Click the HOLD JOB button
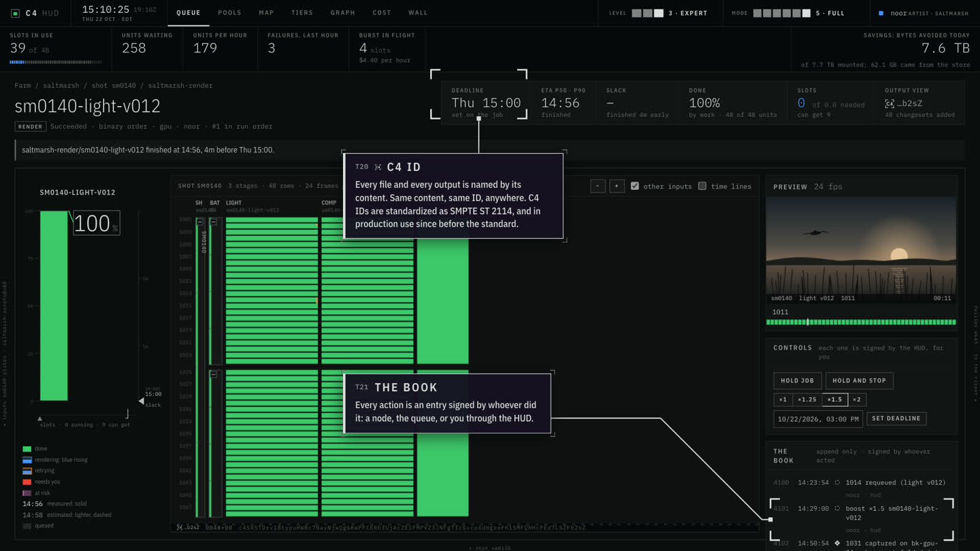 tap(798, 380)
